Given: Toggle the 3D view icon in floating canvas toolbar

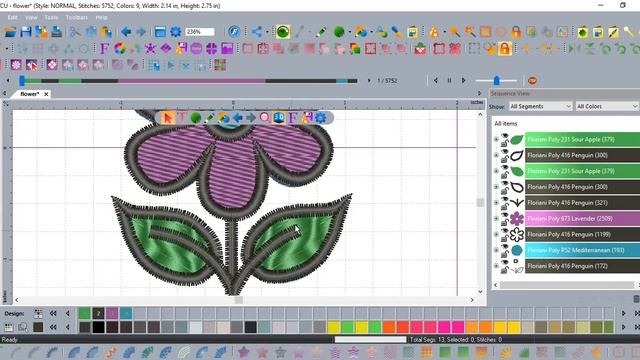Looking at the screenshot, I should (x=279, y=118).
